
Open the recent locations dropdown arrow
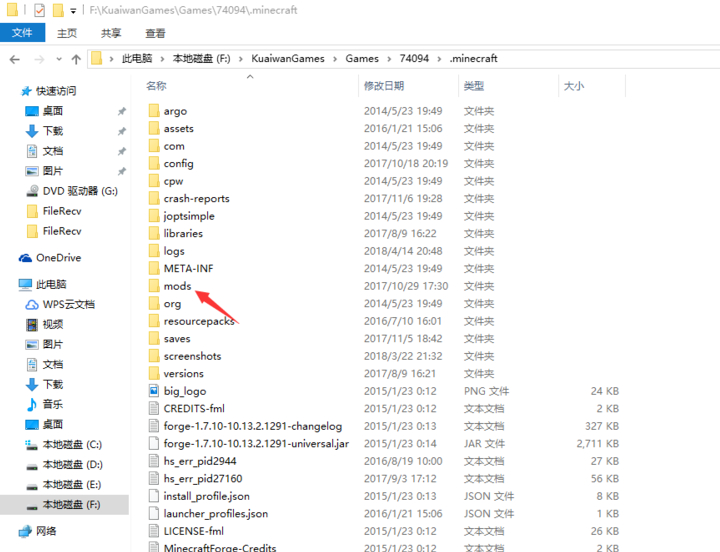point(59,59)
